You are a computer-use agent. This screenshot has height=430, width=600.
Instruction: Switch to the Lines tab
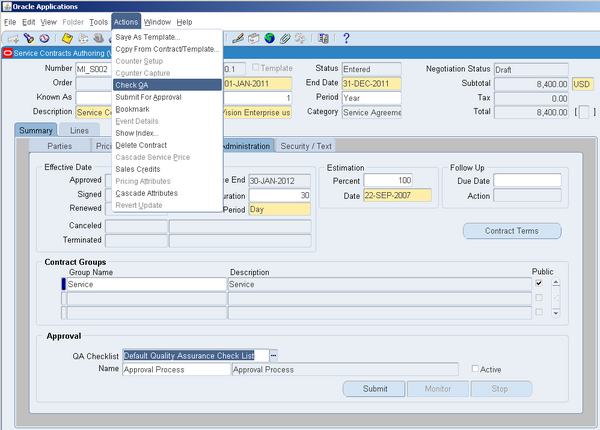tap(79, 130)
